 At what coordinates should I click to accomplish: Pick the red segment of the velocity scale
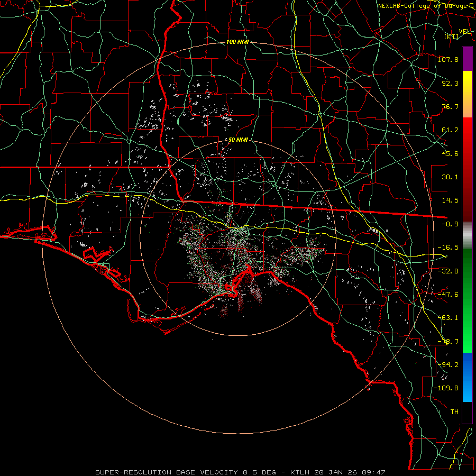click(x=467, y=169)
